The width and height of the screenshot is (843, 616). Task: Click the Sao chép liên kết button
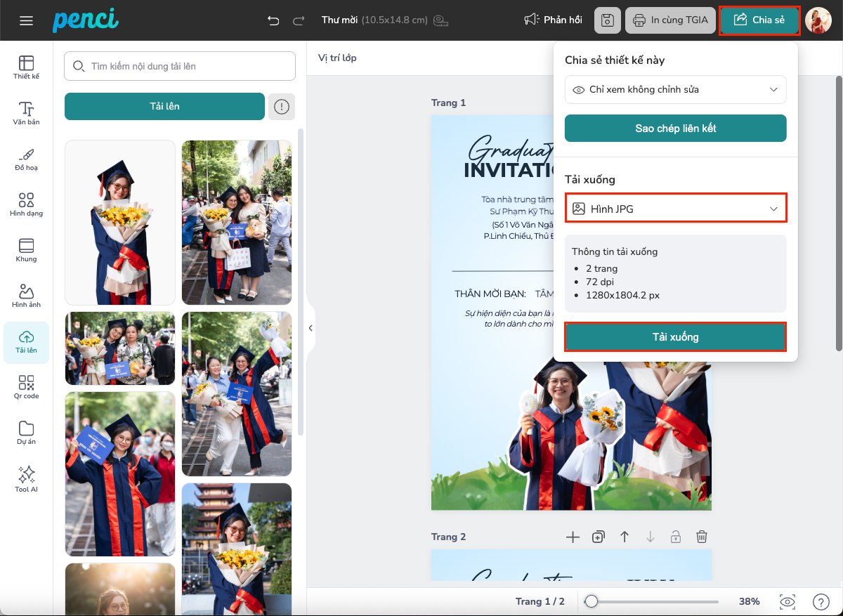click(675, 129)
